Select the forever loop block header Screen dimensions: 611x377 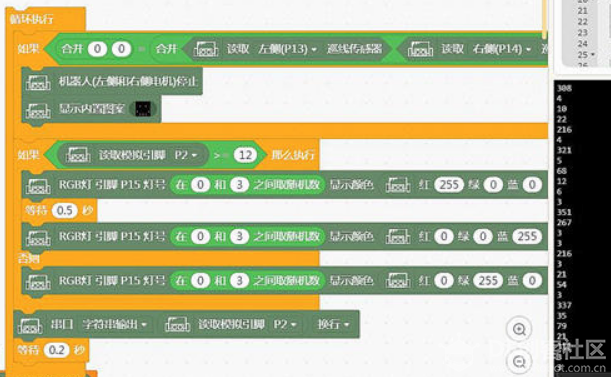tap(31, 19)
